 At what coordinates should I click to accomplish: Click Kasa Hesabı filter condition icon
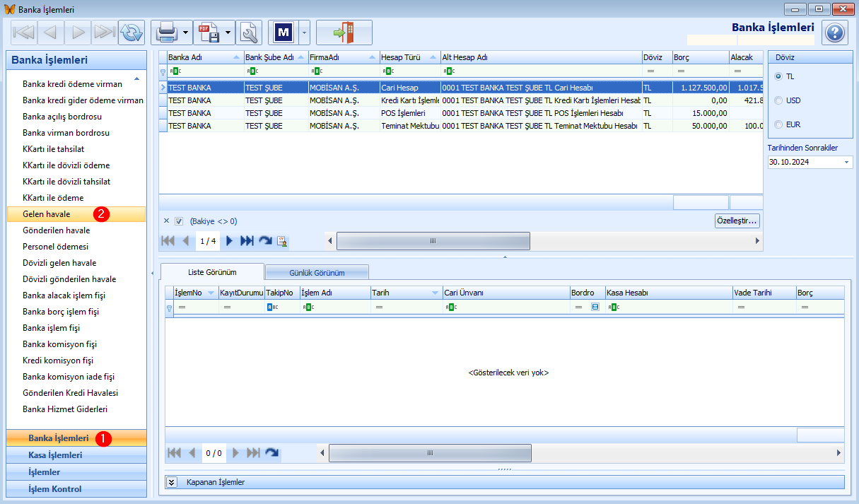click(614, 307)
